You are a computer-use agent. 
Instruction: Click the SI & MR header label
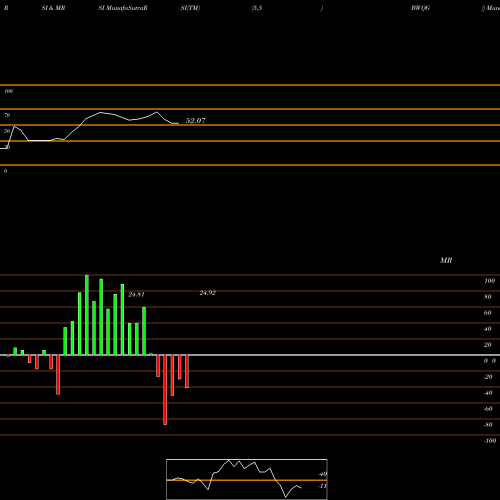[x=53, y=8]
